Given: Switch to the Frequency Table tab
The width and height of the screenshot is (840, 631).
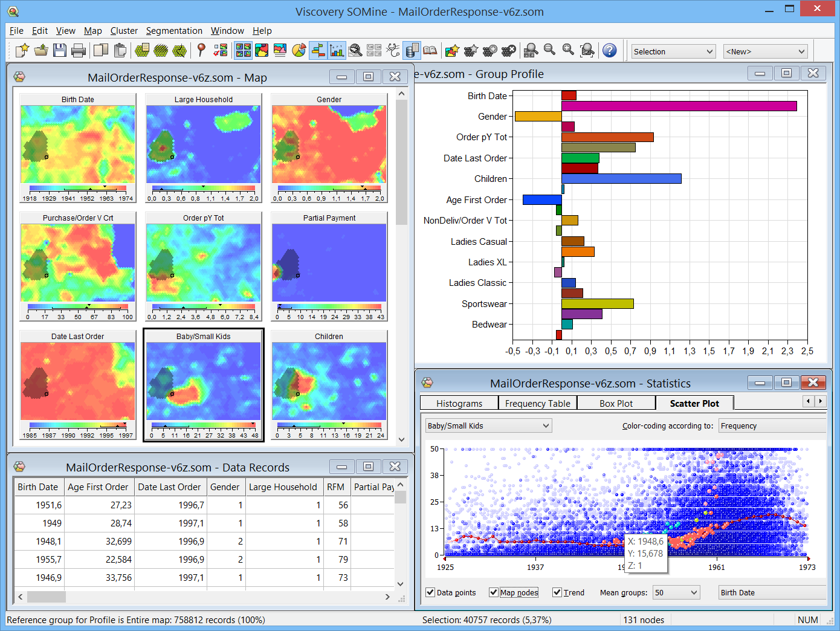Looking at the screenshot, I should [x=537, y=404].
